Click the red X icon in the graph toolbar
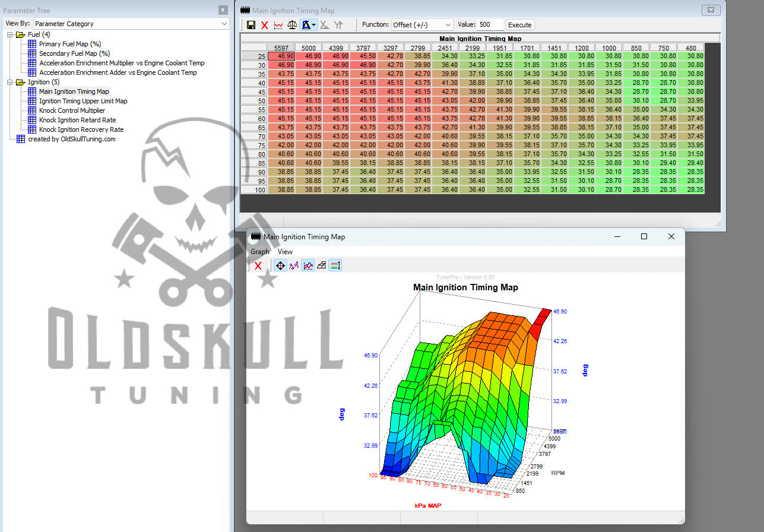Image resolution: width=764 pixels, height=532 pixels. click(x=258, y=265)
